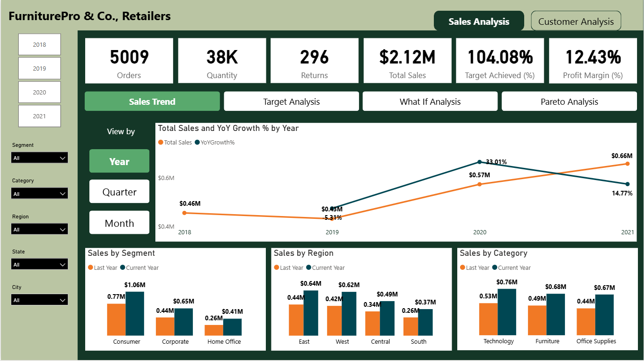Viewport: 644px width, 361px height.
Task: Open the Segment filter dropdown
Action: tap(39, 158)
